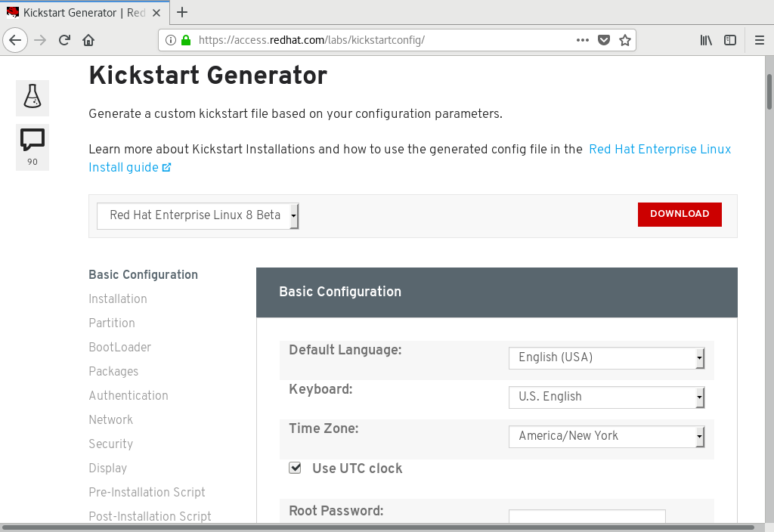Click the Root Password input field
Viewport: 774px width, 532px height.
point(587,517)
